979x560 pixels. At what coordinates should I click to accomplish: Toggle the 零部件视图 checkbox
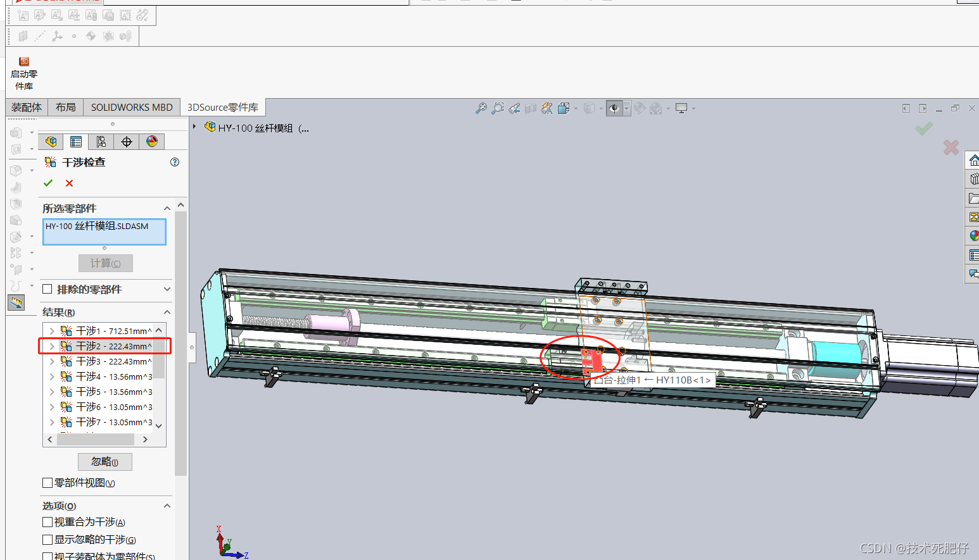pos(47,483)
